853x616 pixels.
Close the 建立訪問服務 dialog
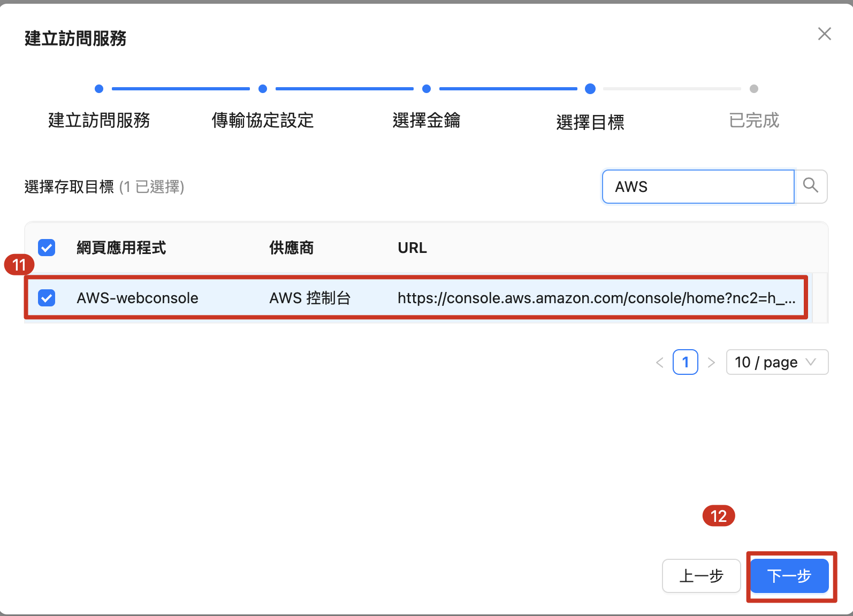[x=824, y=34]
